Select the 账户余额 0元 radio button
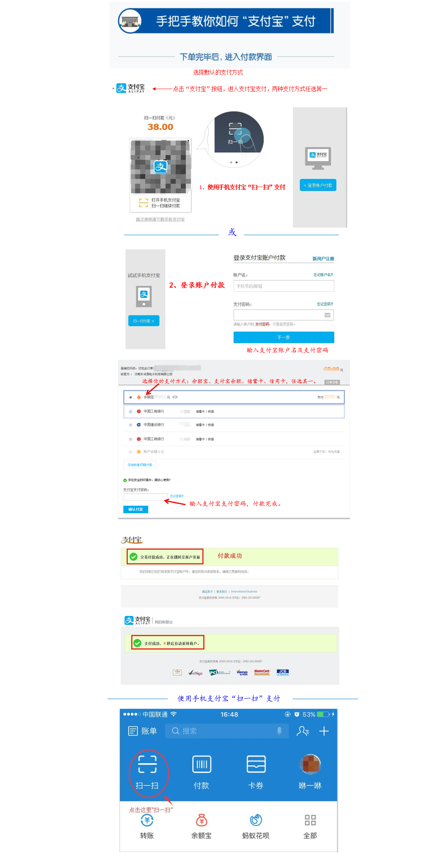Image resolution: width=434 pixels, height=868 pixels. [131, 452]
